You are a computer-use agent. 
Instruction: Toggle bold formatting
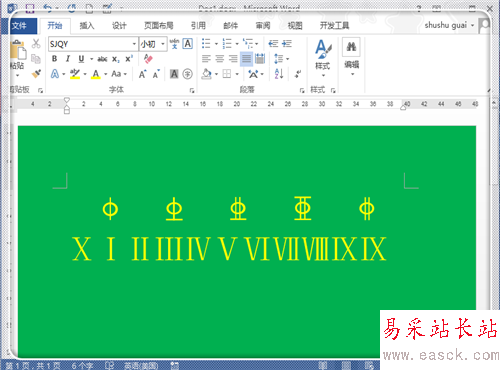click(x=55, y=59)
